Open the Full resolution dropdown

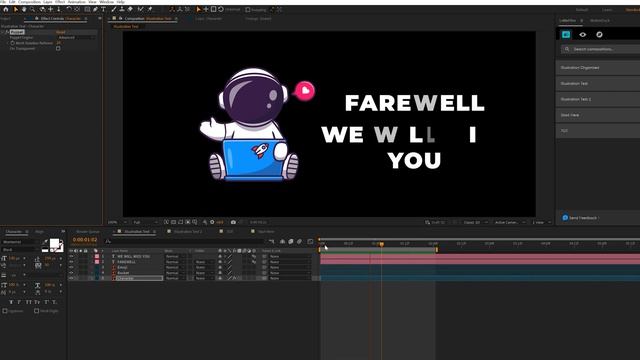[x=145, y=222]
